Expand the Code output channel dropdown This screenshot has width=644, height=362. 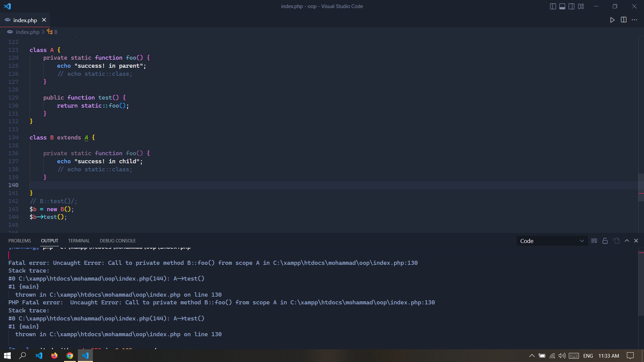coord(552,241)
